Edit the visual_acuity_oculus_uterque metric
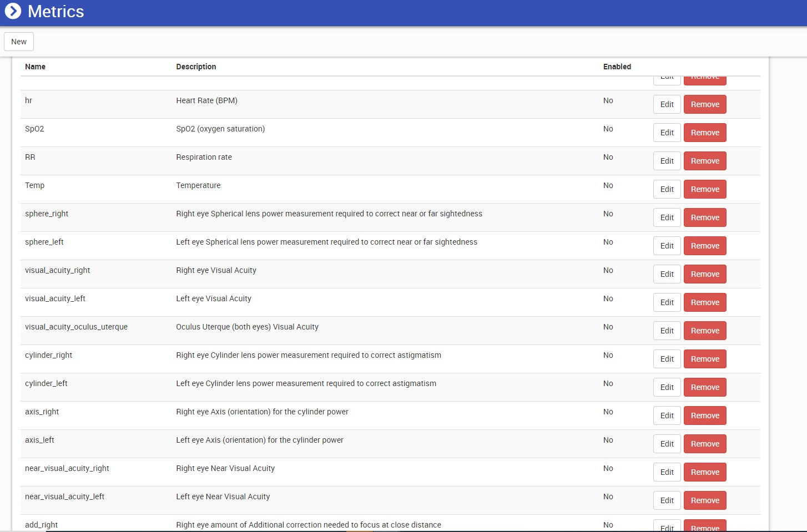The height and width of the screenshot is (532, 807). [x=667, y=331]
